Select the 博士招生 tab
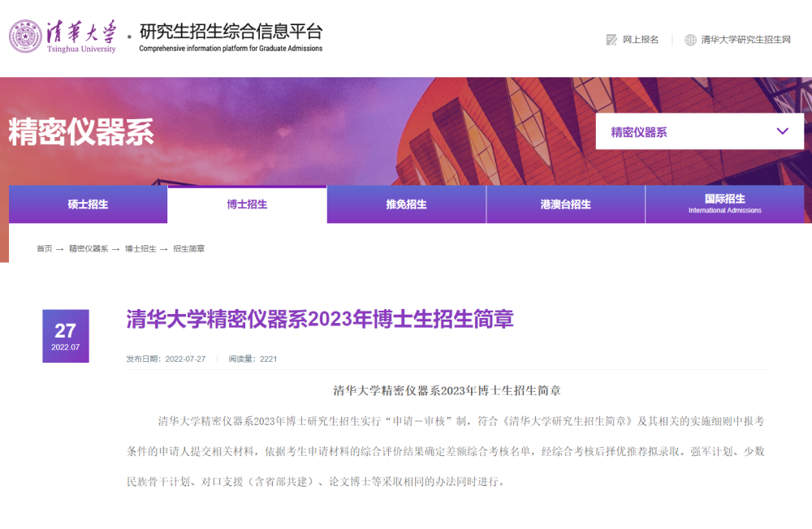 (x=247, y=204)
